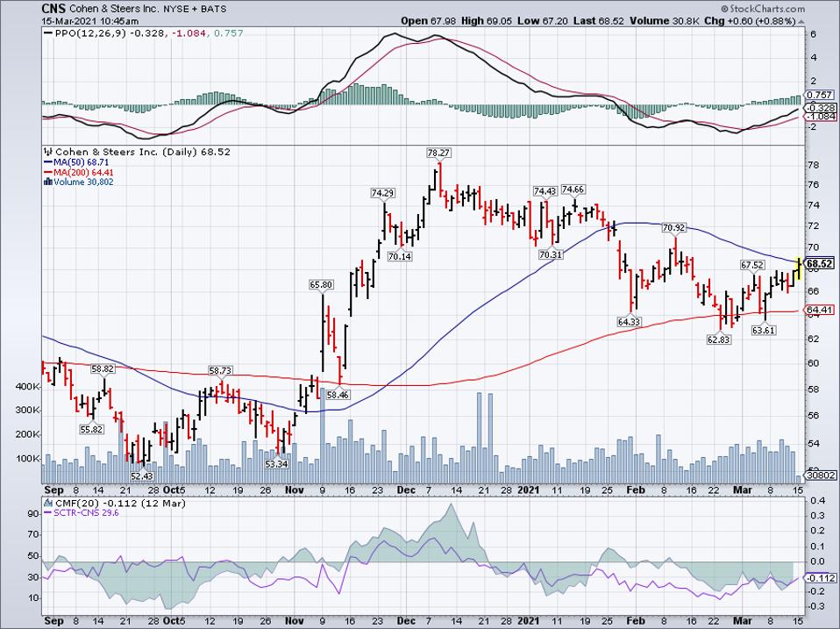Click the 70.14 low price label
The image size is (840, 629).
[400, 256]
